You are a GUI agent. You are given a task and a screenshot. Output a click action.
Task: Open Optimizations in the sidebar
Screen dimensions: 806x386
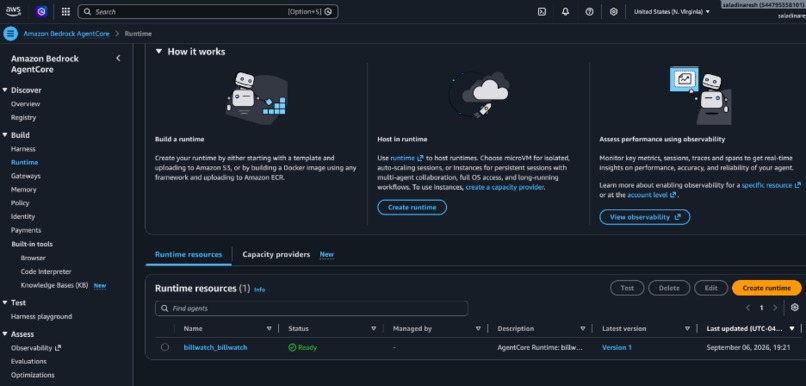click(32, 375)
